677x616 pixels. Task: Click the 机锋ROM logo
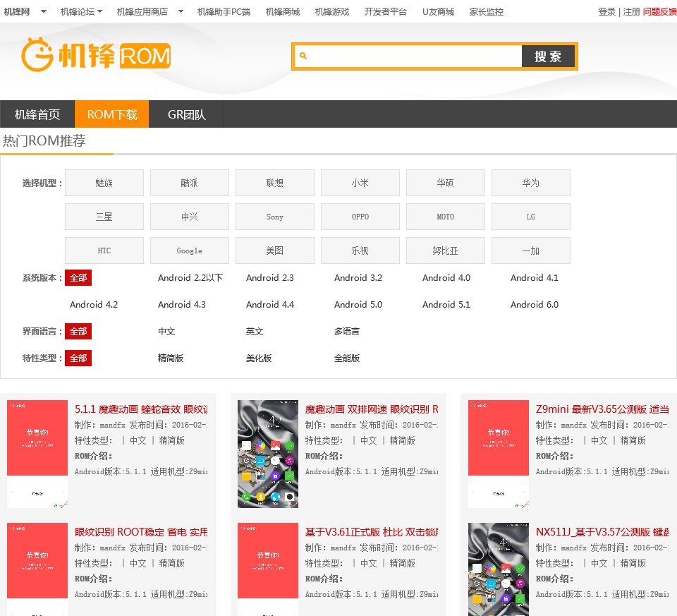click(x=96, y=55)
